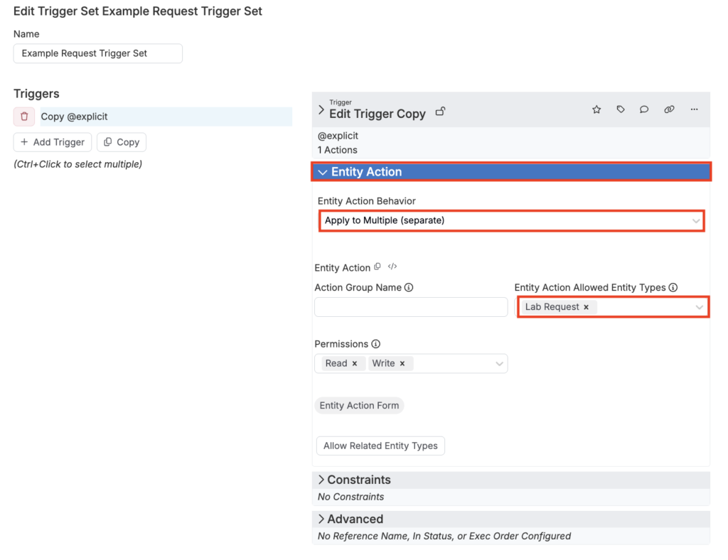Viewport: 728px width, 560px height.
Task: Expand the Advanced section
Action: point(511,519)
